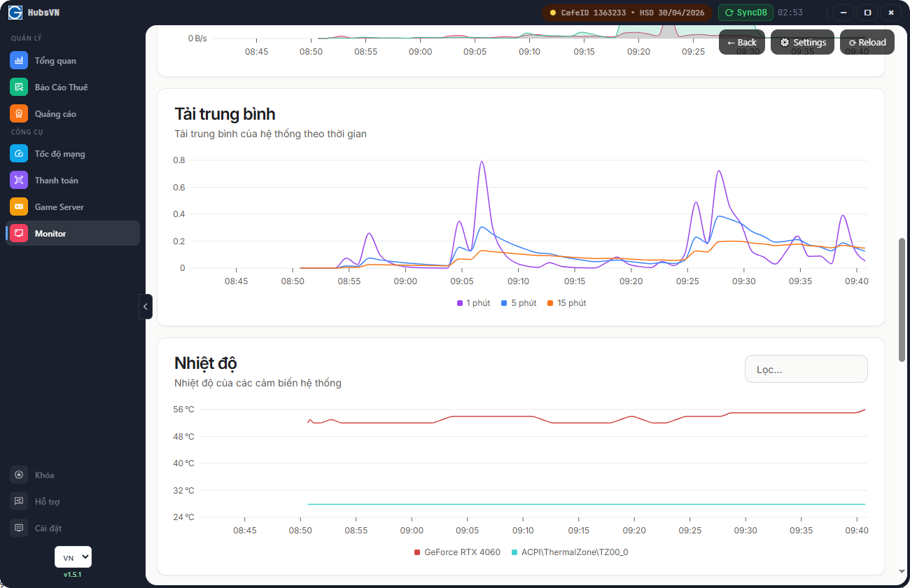Viewport: 910px width, 588px height.
Task: Open Báo Cáo Thuế icon in sidebar
Action: [19, 87]
